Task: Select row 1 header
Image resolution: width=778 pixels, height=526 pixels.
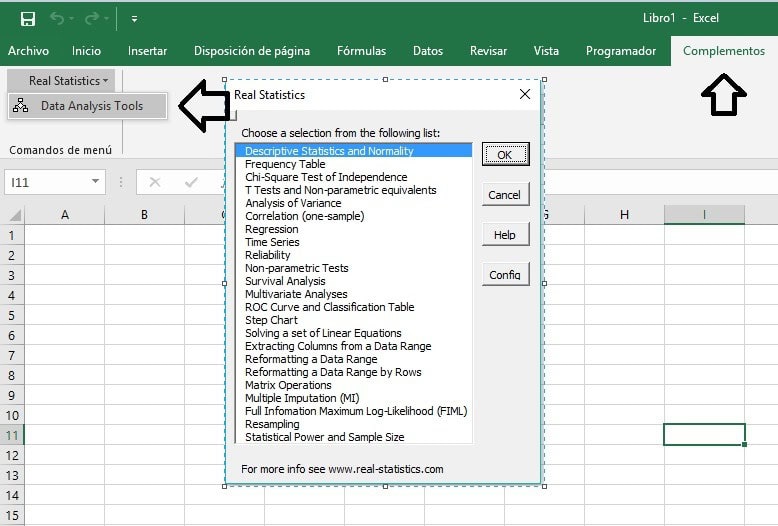Action: point(12,235)
